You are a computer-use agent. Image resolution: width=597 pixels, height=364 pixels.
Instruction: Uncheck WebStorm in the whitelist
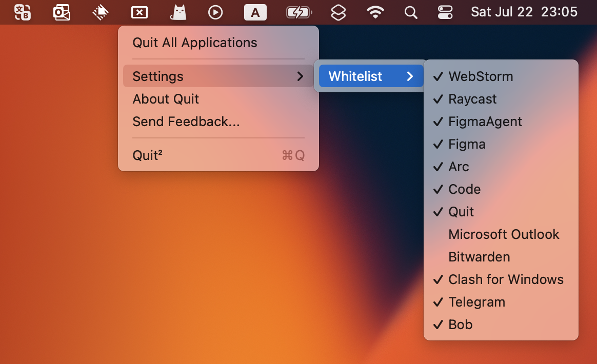pyautogui.click(x=501, y=76)
